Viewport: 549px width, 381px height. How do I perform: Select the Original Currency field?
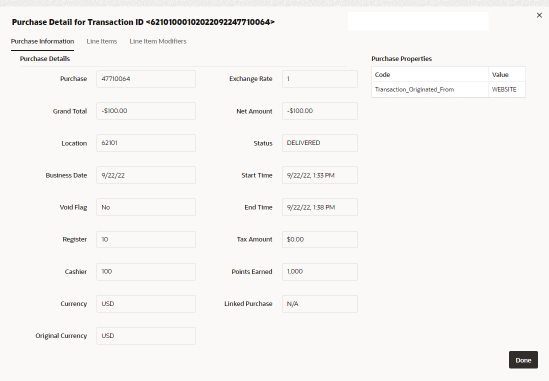[x=146, y=336]
